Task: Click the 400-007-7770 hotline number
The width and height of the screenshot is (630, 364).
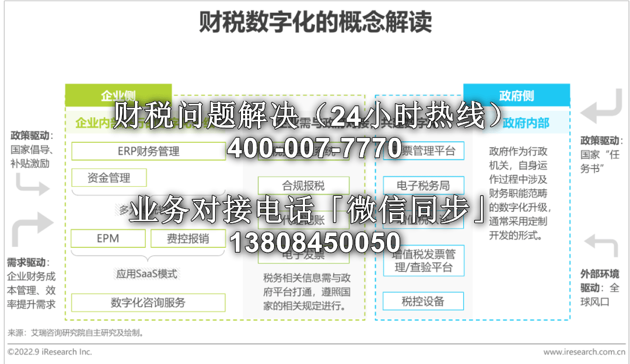Action: pyautogui.click(x=314, y=149)
